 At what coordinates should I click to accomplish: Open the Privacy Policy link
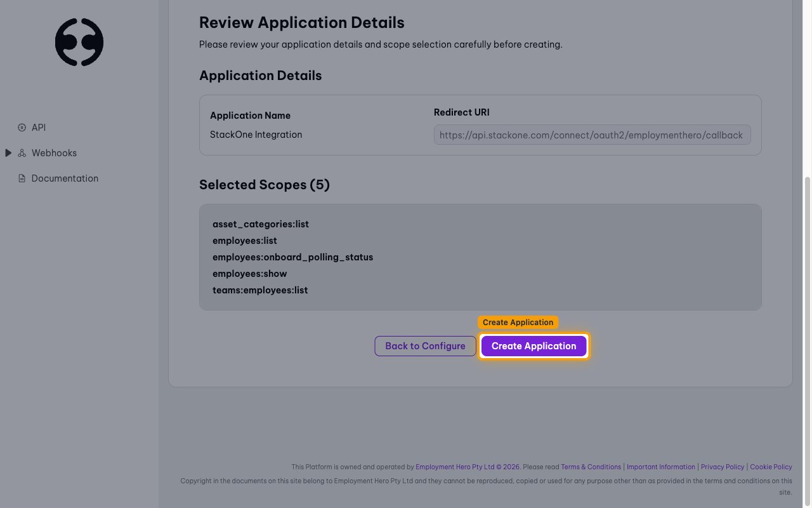coord(723,467)
